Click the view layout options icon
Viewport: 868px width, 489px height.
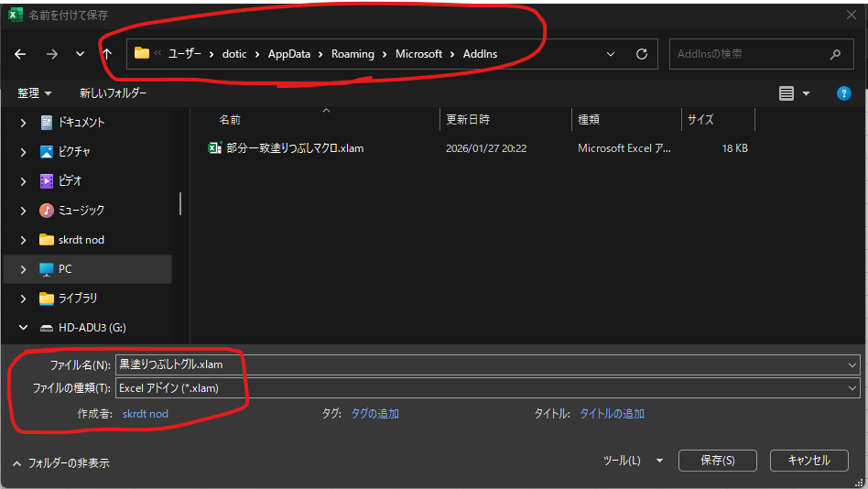click(x=786, y=93)
